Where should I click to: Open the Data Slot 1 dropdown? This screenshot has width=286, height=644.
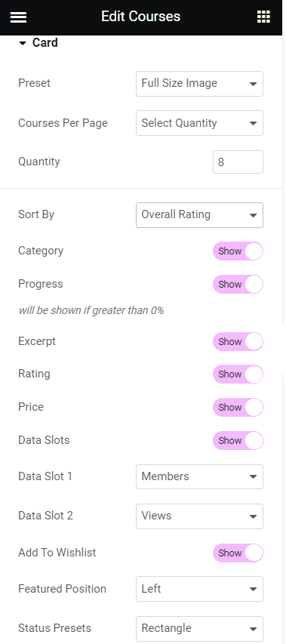coord(199,477)
